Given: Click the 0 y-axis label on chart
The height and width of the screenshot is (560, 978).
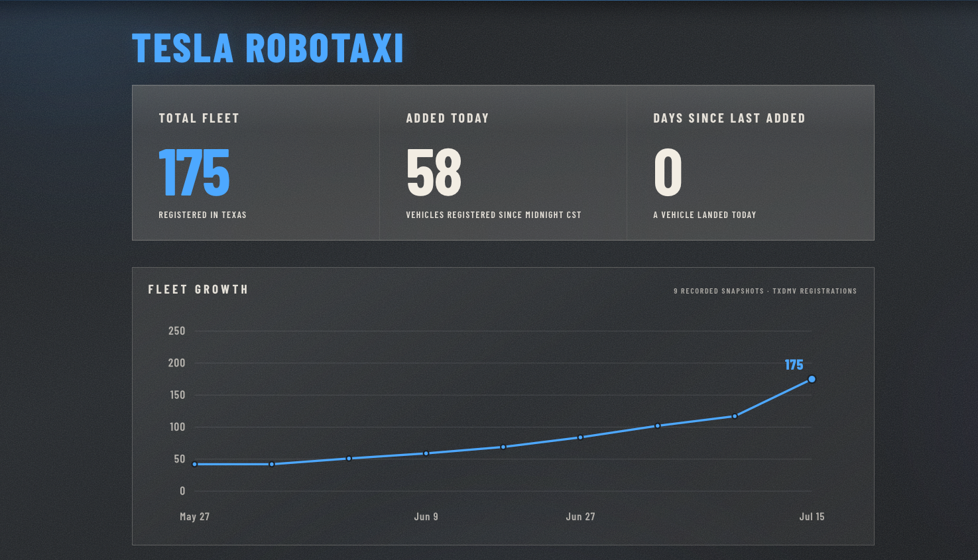Looking at the screenshot, I should pos(182,491).
